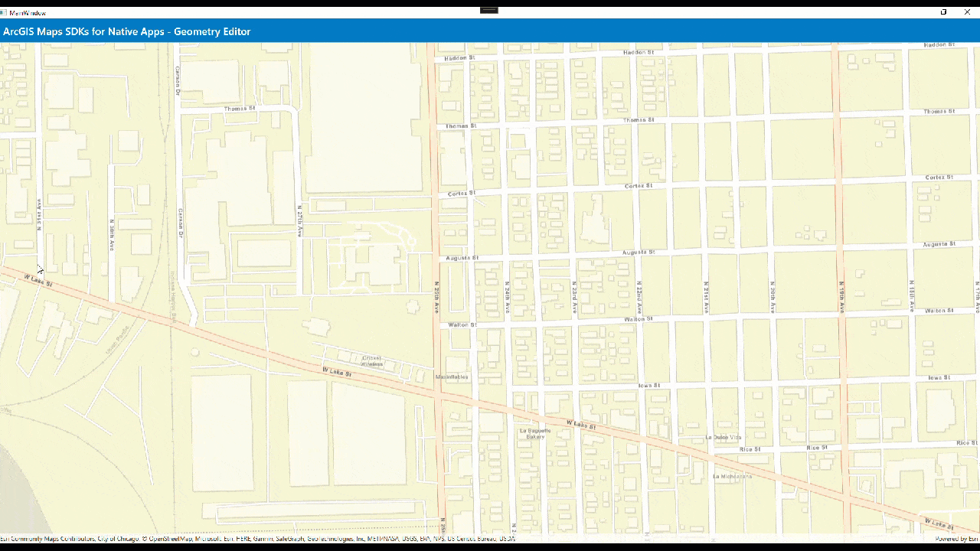
Task: Select the La Dulce Vida map label
Action: point(724,437)
